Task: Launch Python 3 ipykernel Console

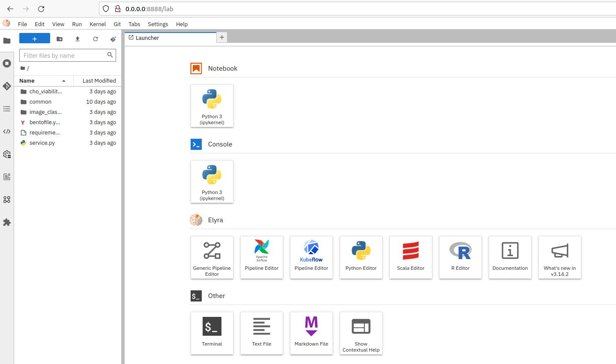Action: tap(212, 182)
